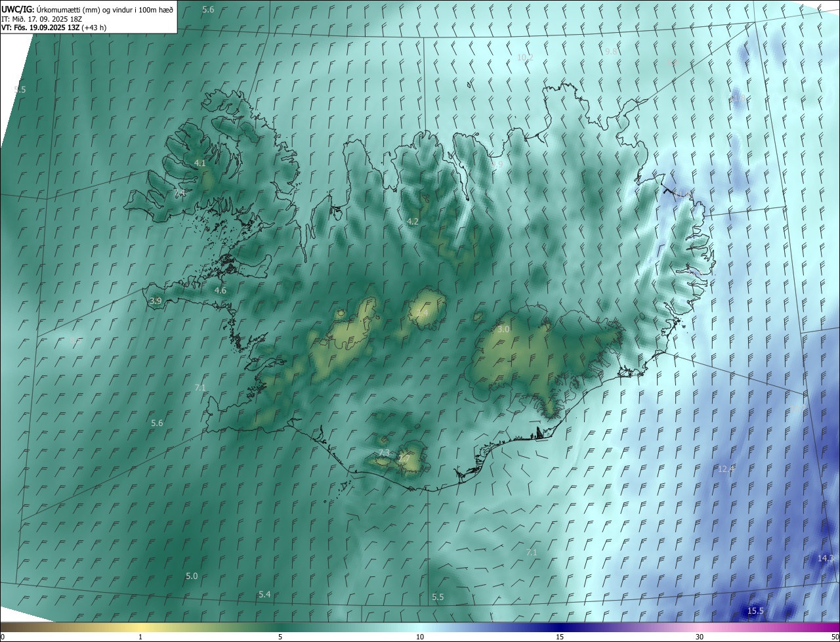Click the 1 tick label on the color scale
Image resolution: width=840 pixels, height=642 pixels.
pyautogui.click(x=140, y=637)
